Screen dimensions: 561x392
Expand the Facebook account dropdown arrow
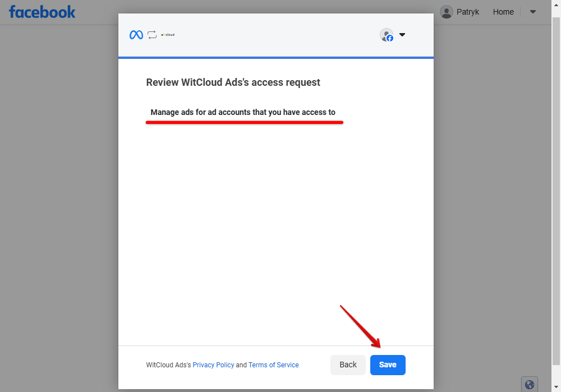pos(533,12)
